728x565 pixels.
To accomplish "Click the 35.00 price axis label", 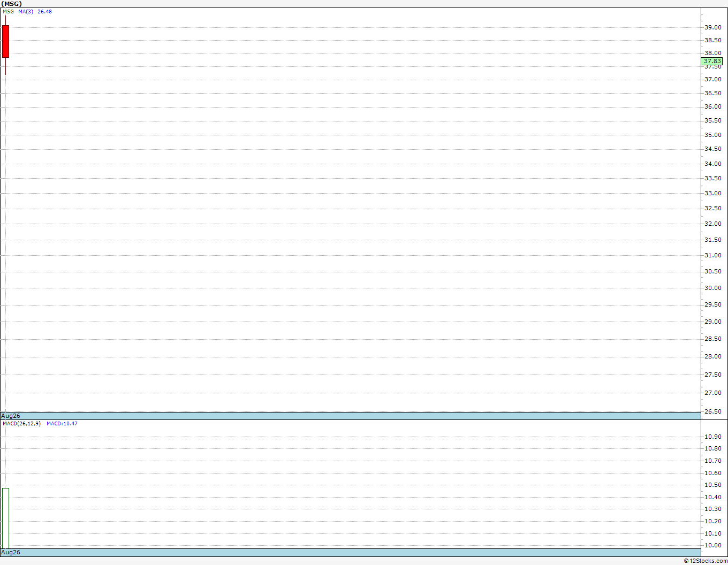I will 712,135.
